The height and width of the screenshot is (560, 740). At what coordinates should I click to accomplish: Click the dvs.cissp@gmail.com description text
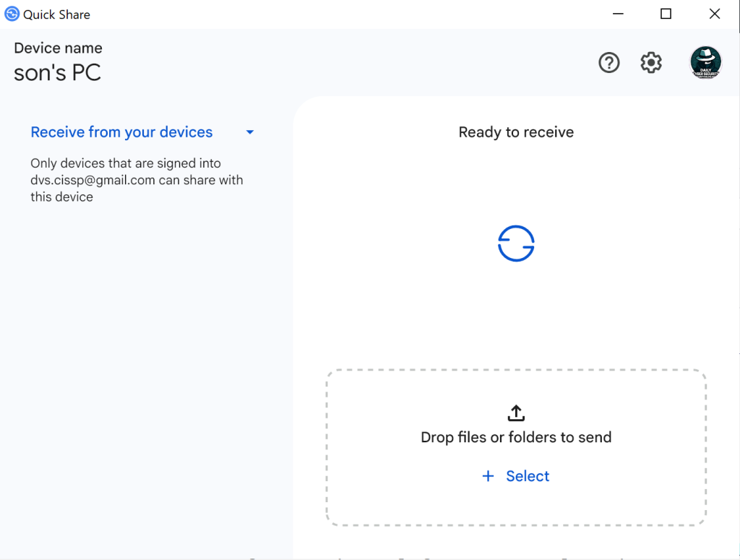pyautogui.click(x=137, y=180)
